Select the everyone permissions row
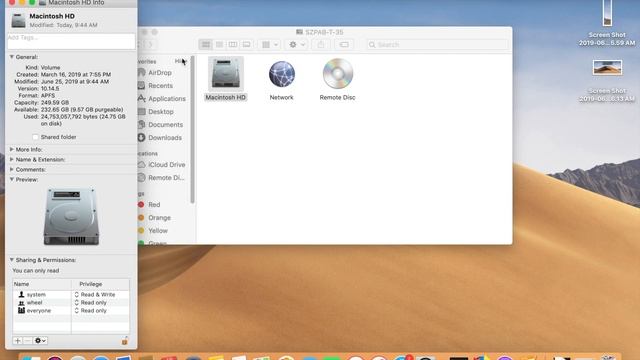Screen dimensions: 640x360 click(71, 311)
